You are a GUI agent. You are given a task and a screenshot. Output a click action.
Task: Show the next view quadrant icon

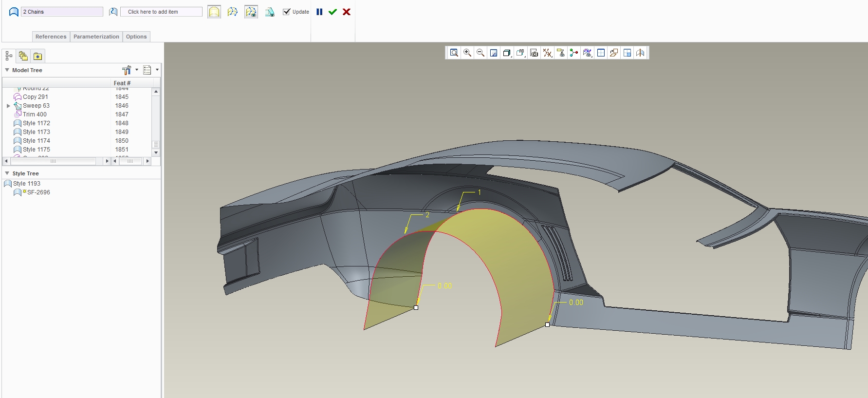coord(627,53)
